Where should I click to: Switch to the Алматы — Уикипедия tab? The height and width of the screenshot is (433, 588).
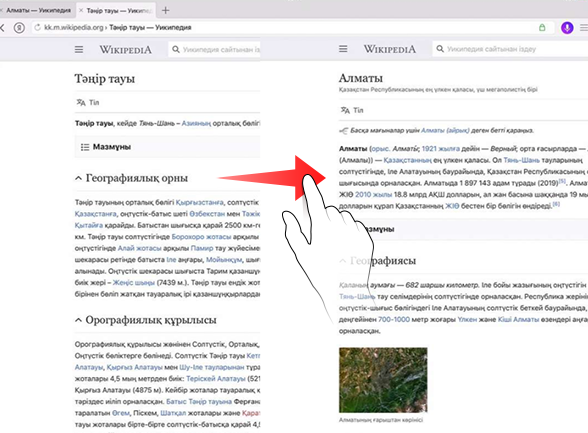click(x=38, y=10)
